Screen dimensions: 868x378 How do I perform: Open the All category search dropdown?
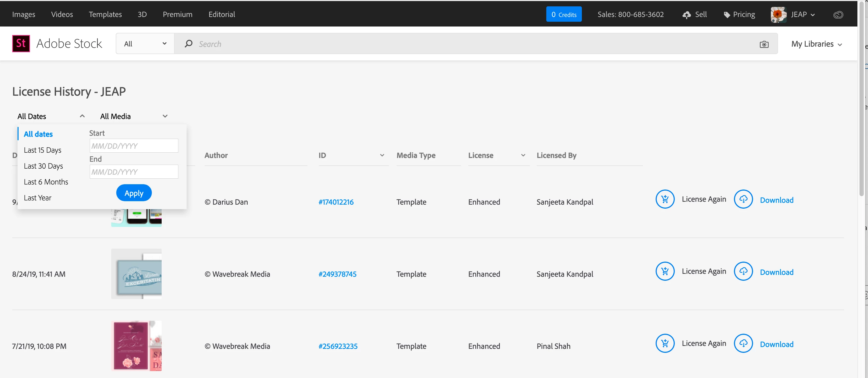(x=145, y=44)
